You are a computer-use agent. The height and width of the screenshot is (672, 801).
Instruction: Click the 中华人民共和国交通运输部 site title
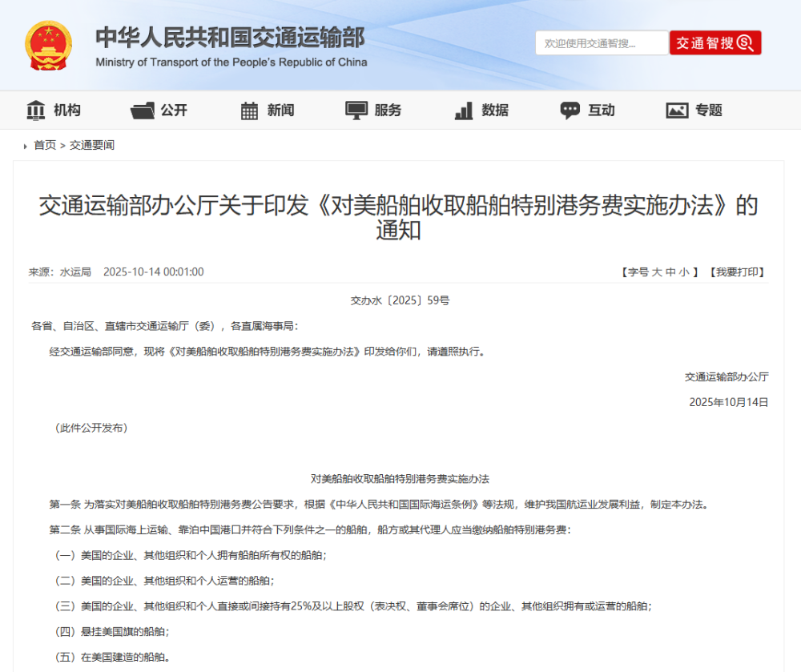[x=231, y=38]
